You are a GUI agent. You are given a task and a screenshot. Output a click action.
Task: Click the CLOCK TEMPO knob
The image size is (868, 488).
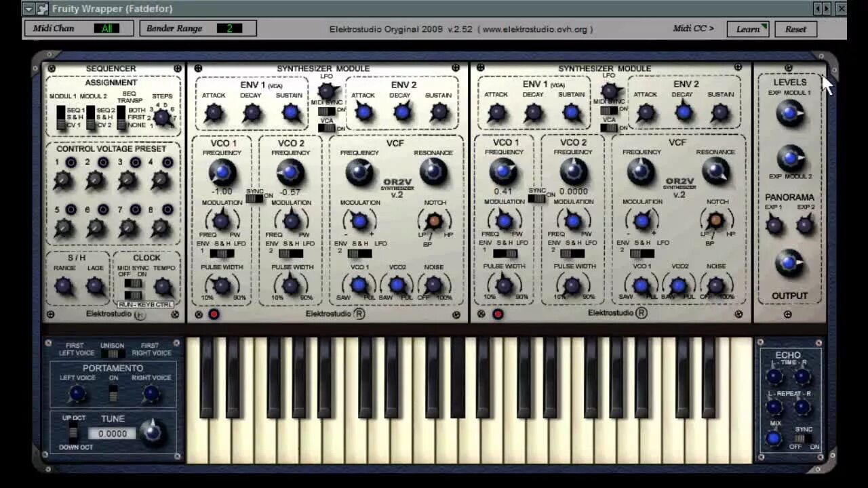[163, 287]
